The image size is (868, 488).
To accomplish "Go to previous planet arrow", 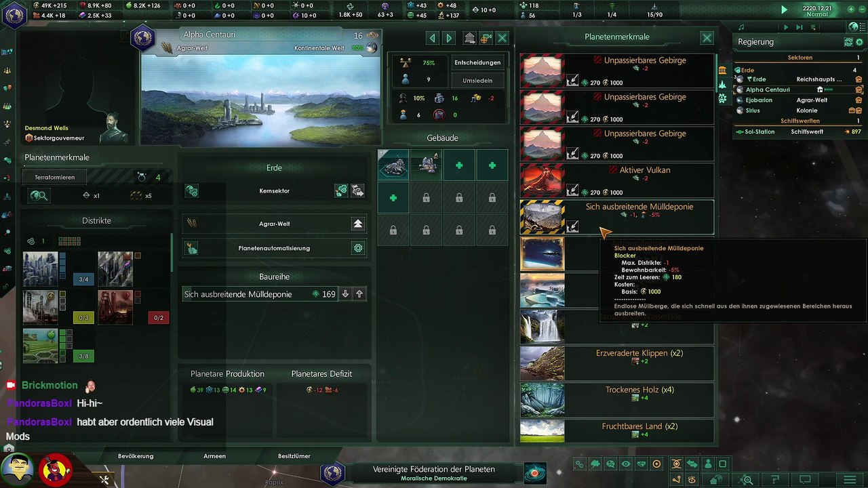I will [x=433, y=38].
